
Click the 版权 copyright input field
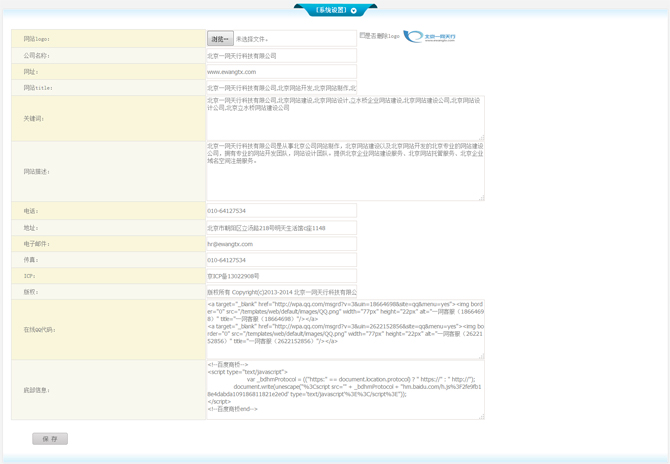281,292
